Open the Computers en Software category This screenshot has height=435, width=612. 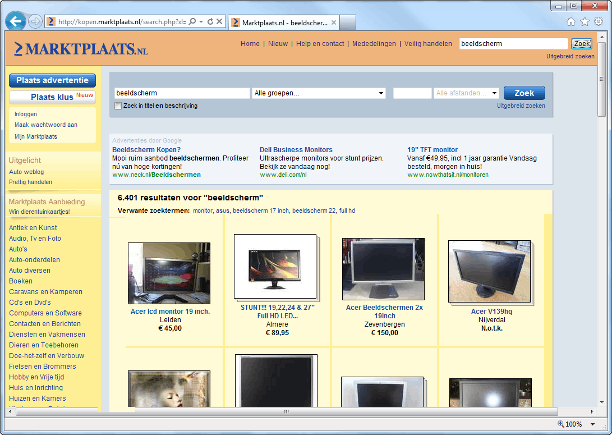[x=45, y=313]
